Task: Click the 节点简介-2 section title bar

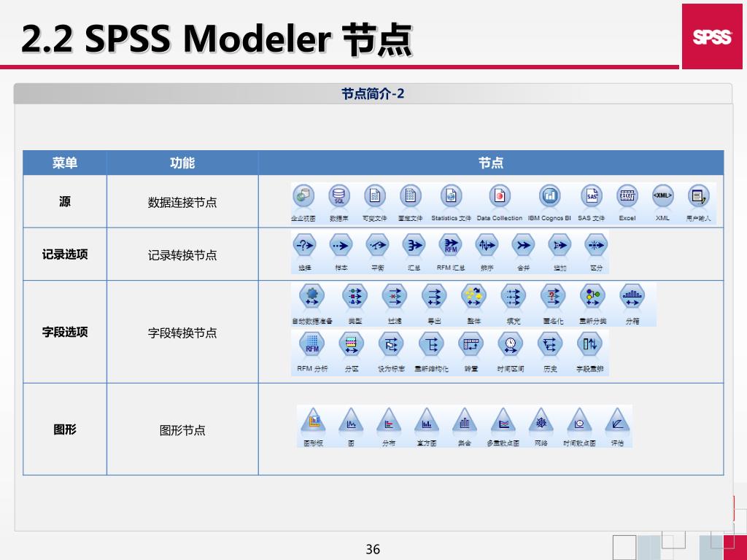Action: (373, 94)
